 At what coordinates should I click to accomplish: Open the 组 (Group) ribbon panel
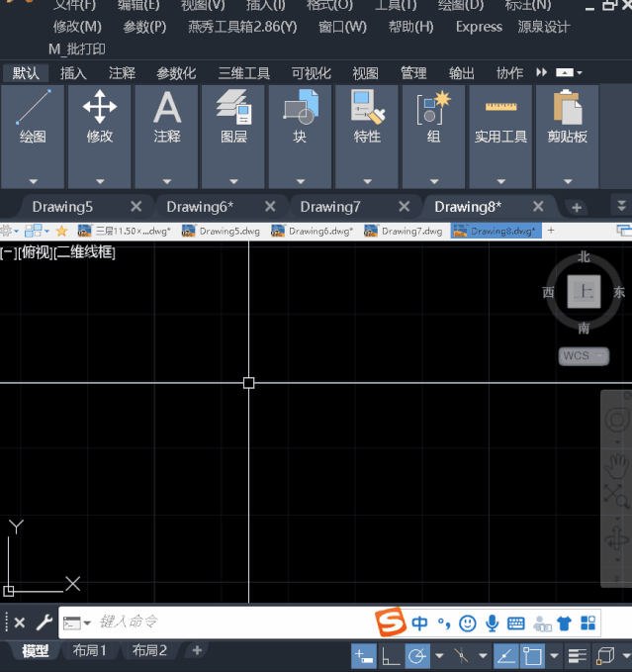tap(434, 137)
